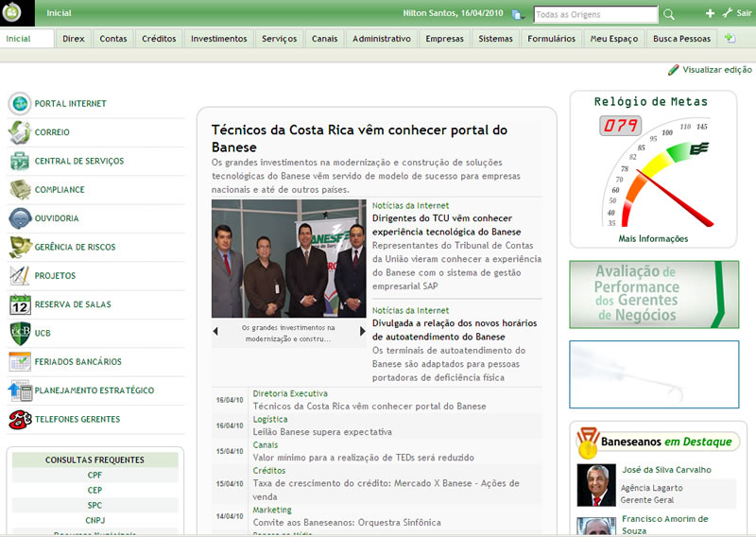Click the empty blue-bordered banner
The image size is (756, 537).
point(654,374)
